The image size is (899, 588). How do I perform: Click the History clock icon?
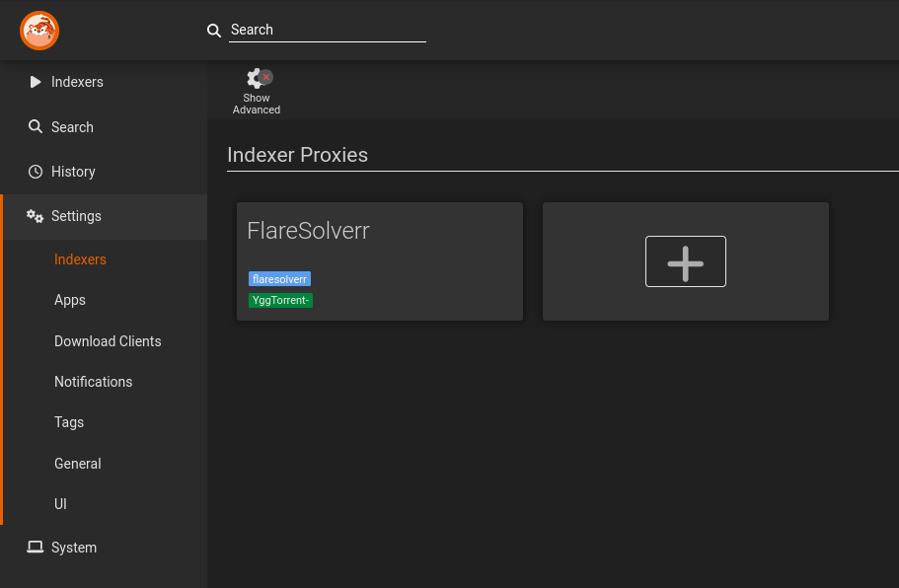36,172
